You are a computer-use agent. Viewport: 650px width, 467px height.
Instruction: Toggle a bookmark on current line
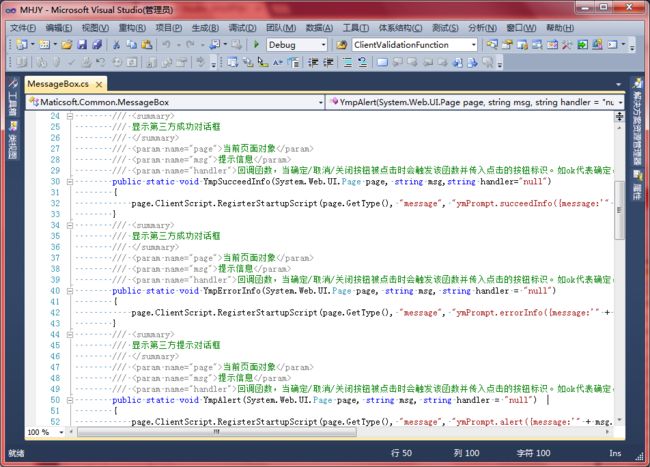point(382,62)
